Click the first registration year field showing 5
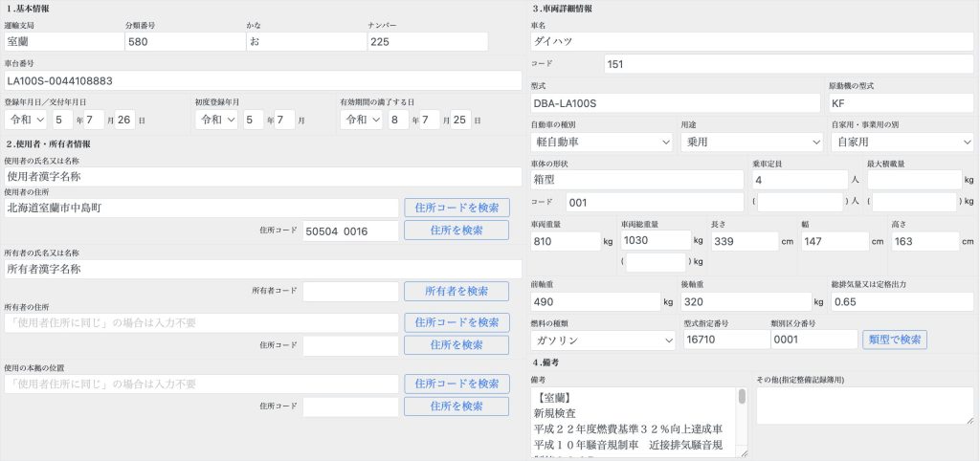Screen dimensions: 980x461 pos(253,120)
